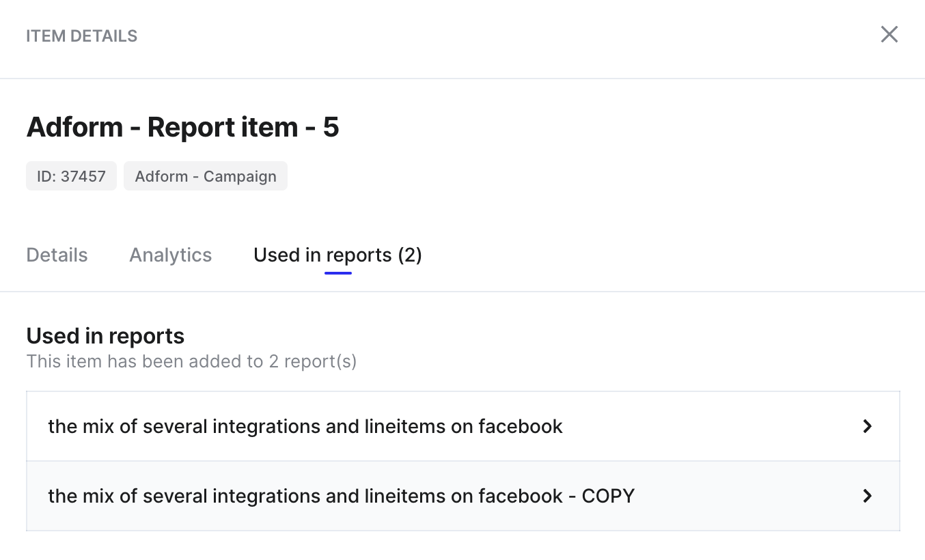The image size is (925, 560).
Task: Open the report row ending in COPY
Action: click(x=463, y=496)
